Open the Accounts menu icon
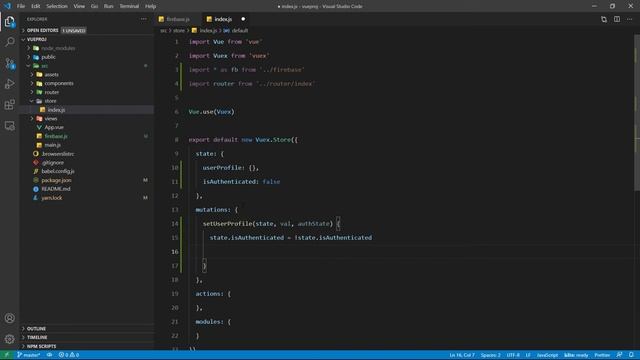 point(9,318)
